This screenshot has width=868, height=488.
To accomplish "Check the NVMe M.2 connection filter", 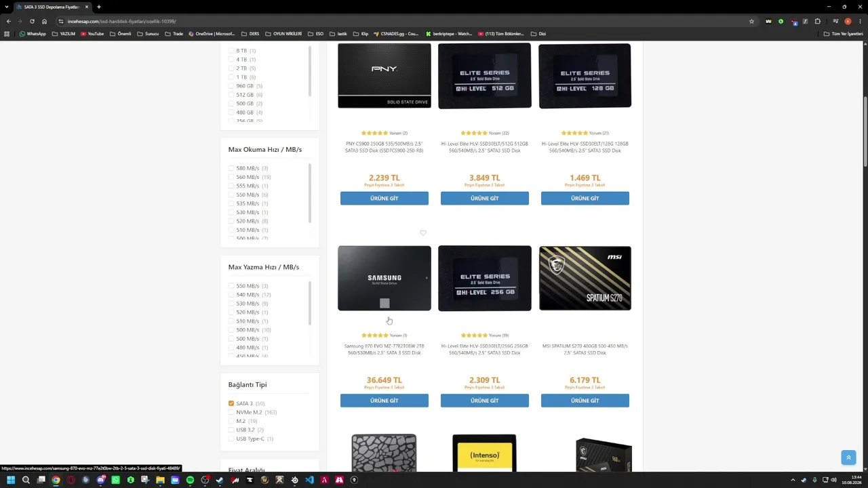I will tap(231, 412).
